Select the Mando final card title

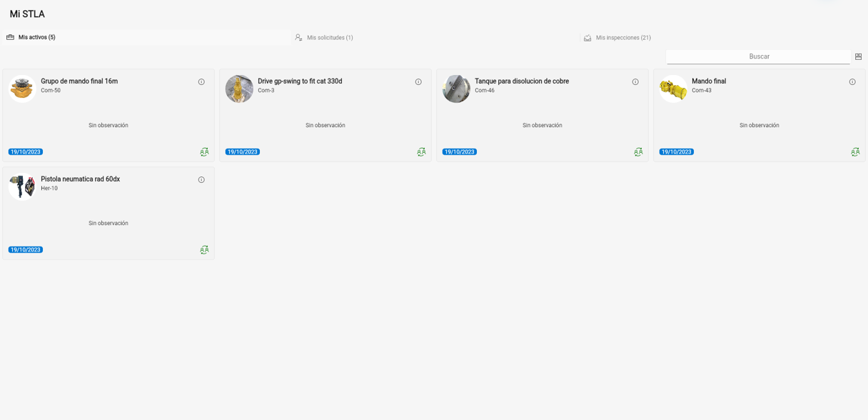(709, 81)
